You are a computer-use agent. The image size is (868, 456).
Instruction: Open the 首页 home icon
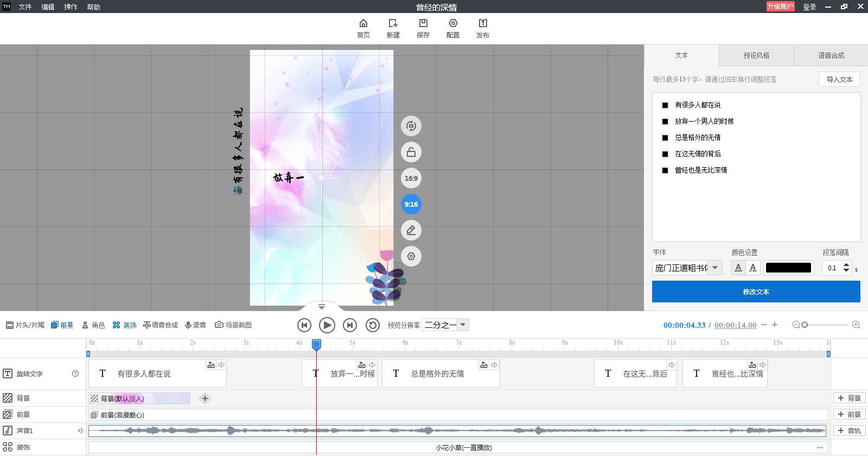[x=363, y=23]
